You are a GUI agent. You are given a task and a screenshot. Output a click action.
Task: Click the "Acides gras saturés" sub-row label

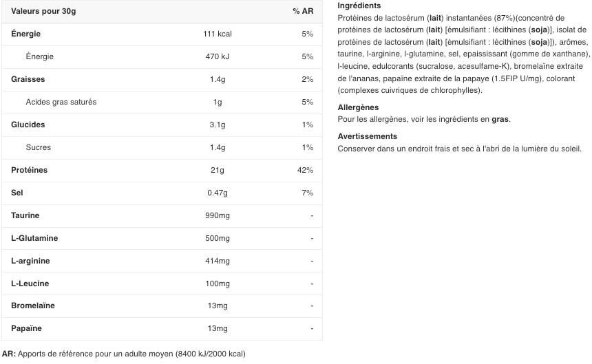(x=61, y=102)
